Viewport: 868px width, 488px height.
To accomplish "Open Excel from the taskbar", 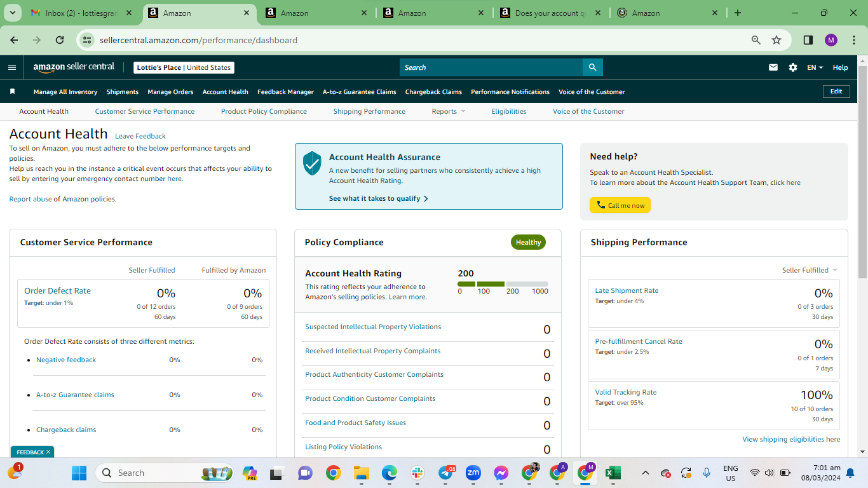I will 613,473.
